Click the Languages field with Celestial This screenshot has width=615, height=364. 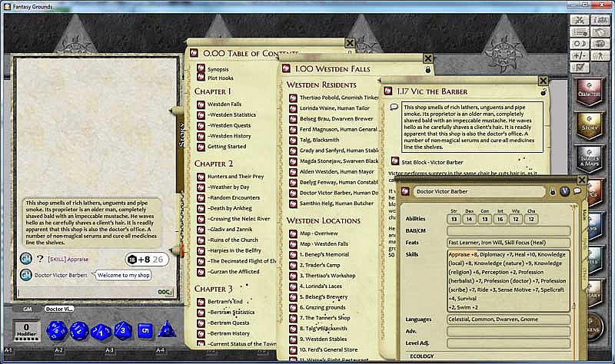[508, 319]
